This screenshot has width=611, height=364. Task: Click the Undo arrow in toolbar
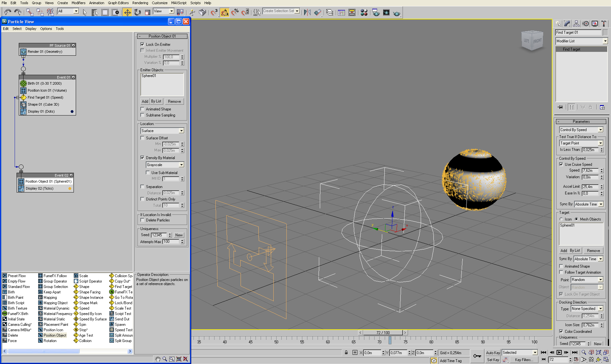pyautogui.click(x=8, y=12)
